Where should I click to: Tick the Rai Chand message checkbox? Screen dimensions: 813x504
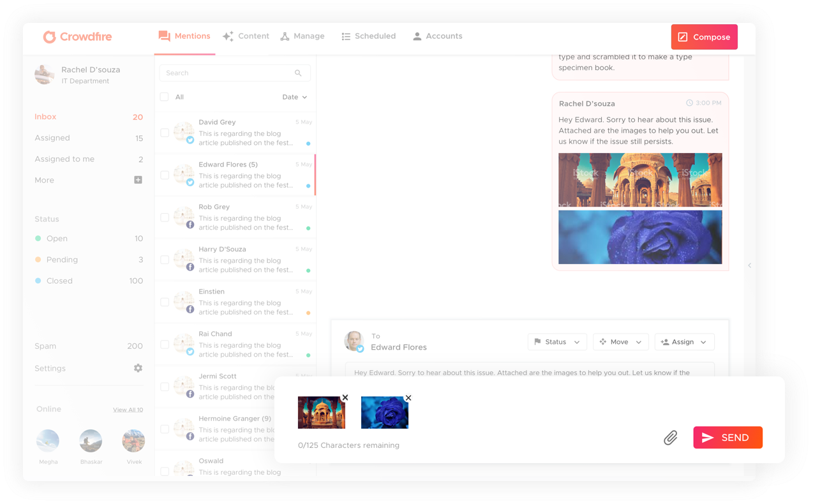165,345
